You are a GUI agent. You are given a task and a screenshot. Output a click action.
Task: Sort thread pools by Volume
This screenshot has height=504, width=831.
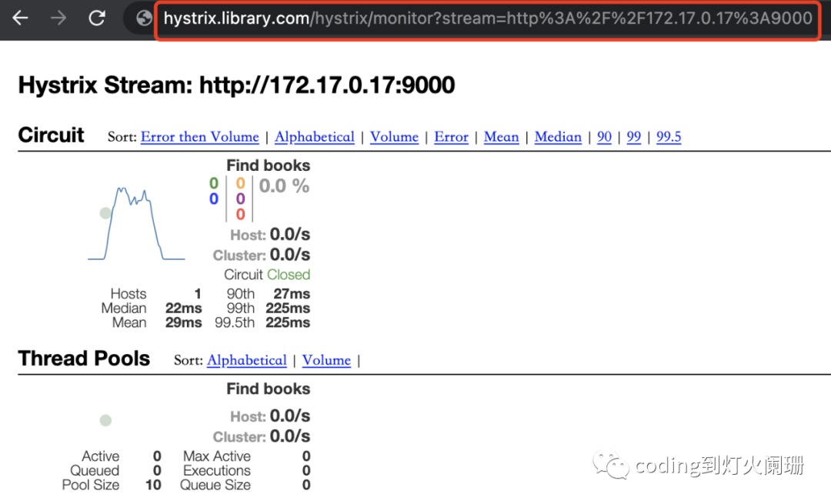tap(326, 360)
